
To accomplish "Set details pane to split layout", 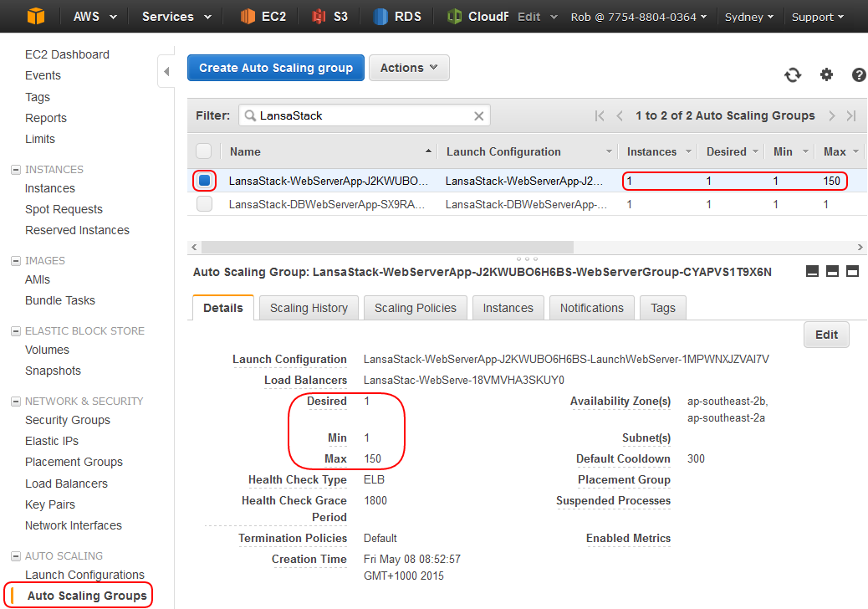I will pyautogui.click(x=832, y=271).
